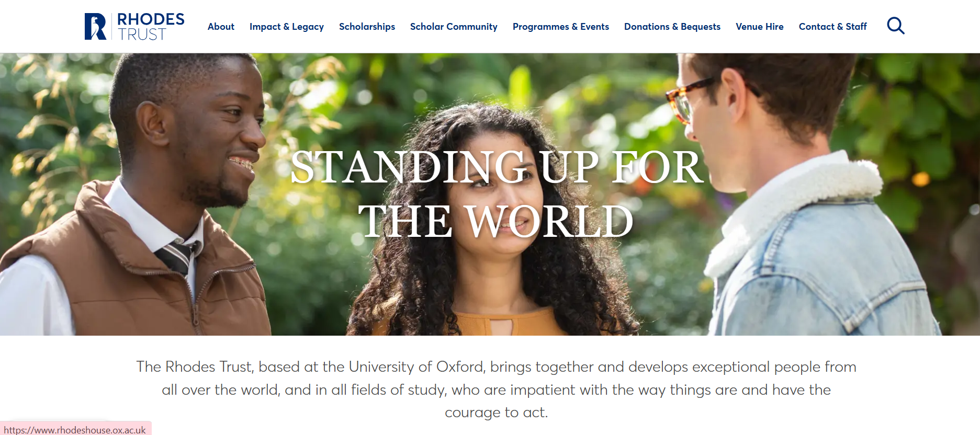Image resolution: width=980 pixels, height=435 pixels.
Task: Click the Donations & Bequests nav label
Action: tap(672, 26)
